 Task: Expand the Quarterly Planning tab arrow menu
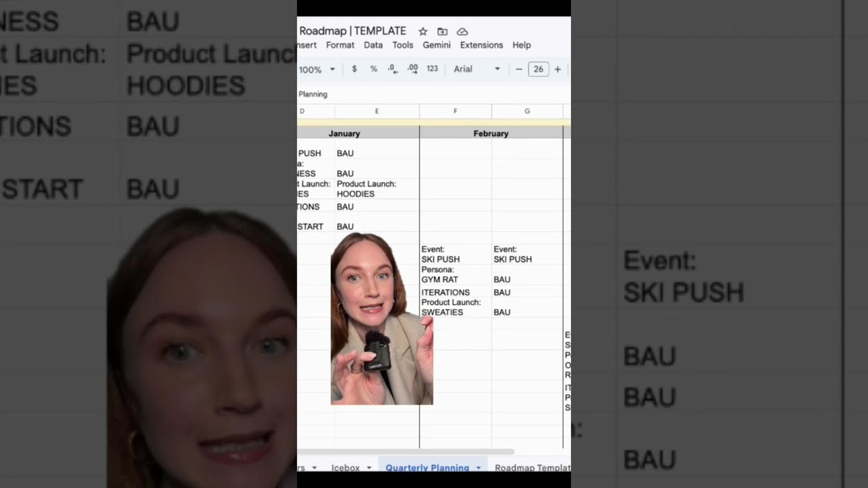478,468
